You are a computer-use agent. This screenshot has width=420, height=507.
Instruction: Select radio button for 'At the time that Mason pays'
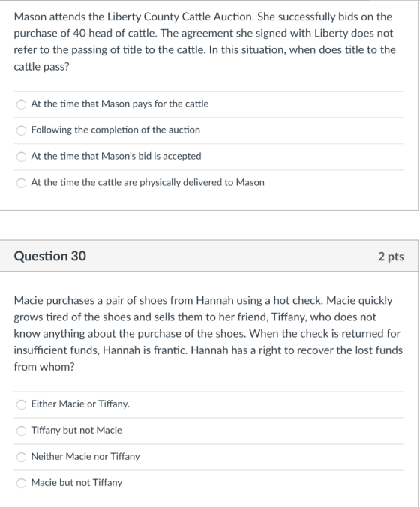click(x=21, y=104)
